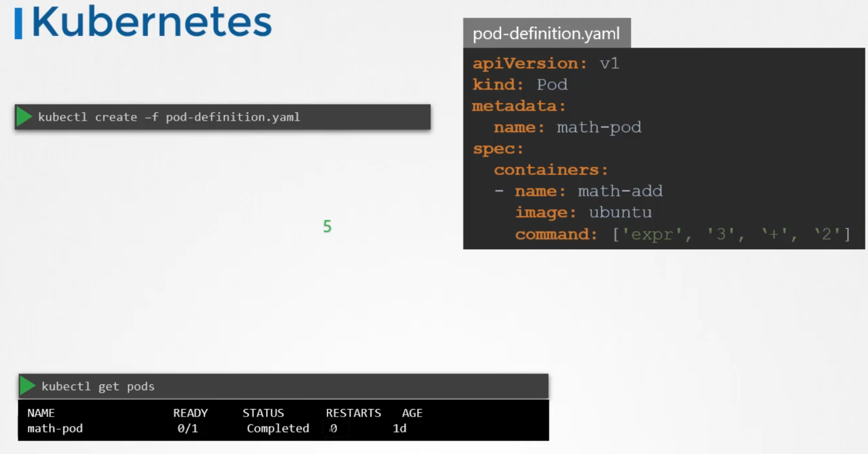
Task: Click the Completed status of math-pod
Action: (277, 429)
